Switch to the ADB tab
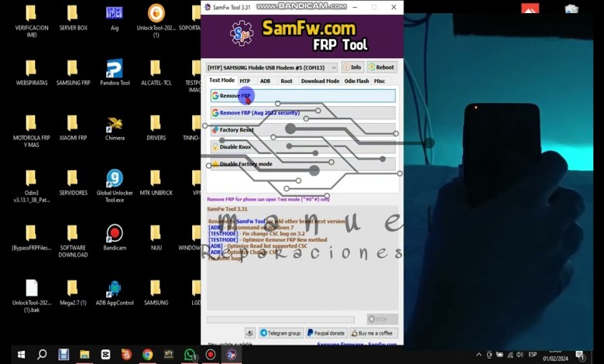604x364 pixels. 265,81
